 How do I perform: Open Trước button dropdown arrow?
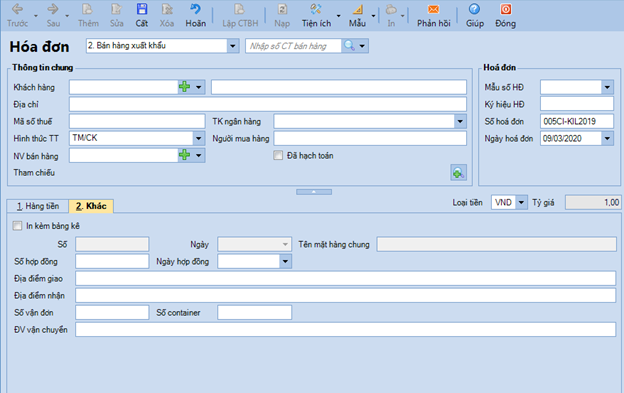(x=36, y=16)
